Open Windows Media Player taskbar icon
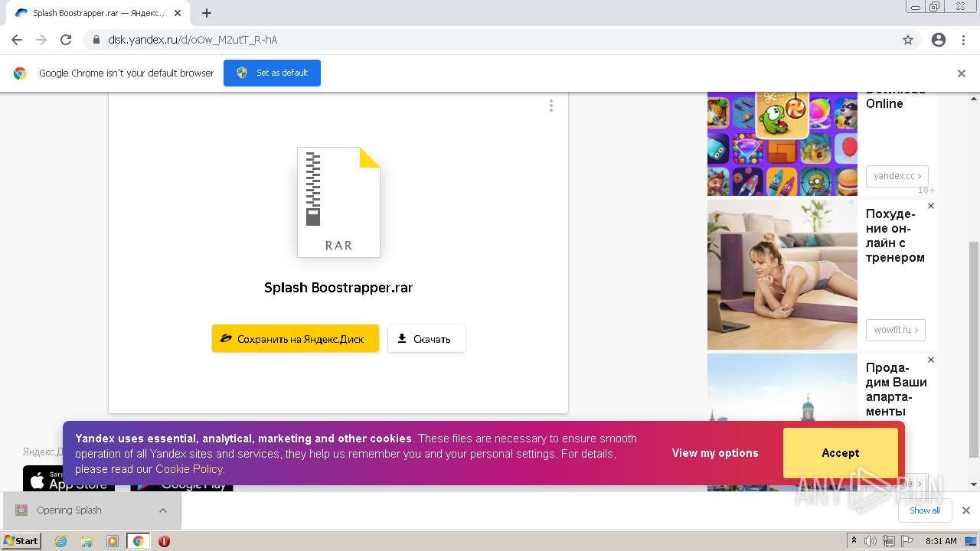The height and width of the screenshot is (551, 980). (113, 541)
